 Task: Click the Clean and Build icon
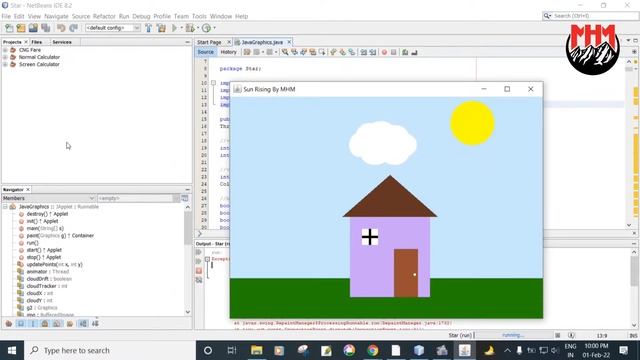tap(161, 28)
